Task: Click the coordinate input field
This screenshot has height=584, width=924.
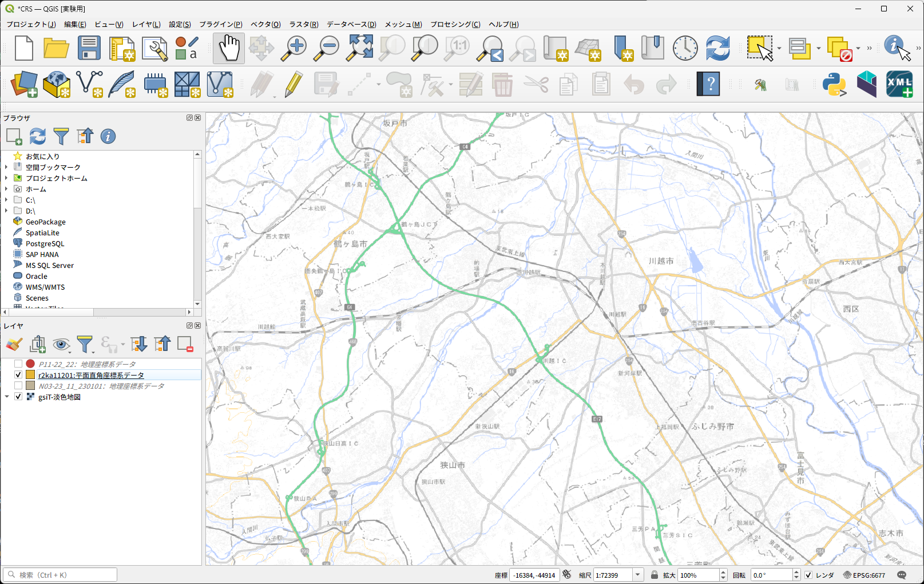Action: [534, 575]
